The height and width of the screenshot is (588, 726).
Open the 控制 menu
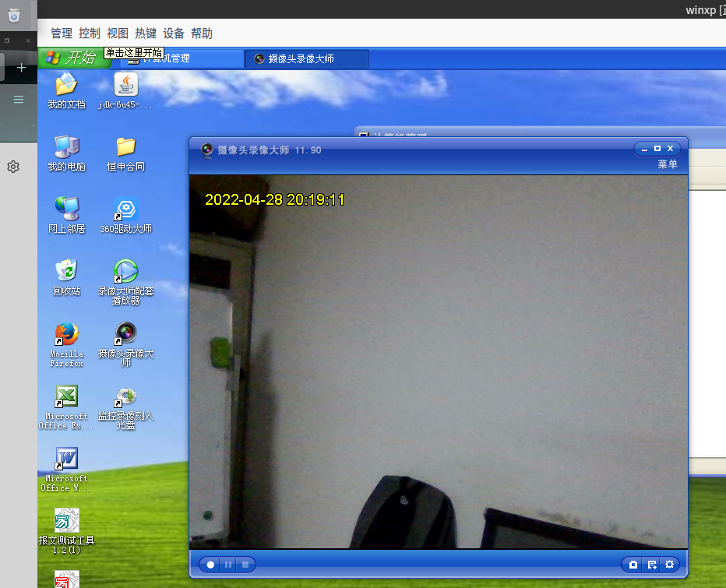coord(90,33)
